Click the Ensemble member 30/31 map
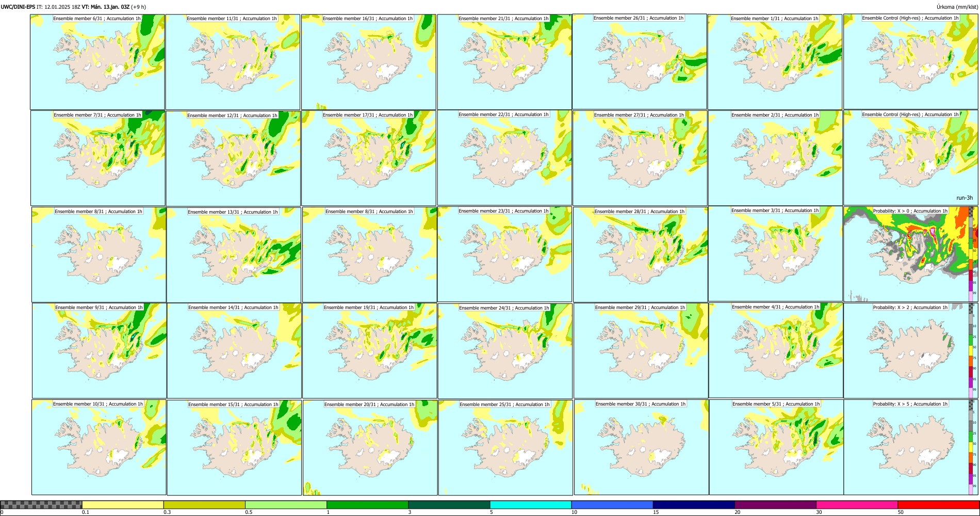Screen dimensions: 980x516 point(641,447)
